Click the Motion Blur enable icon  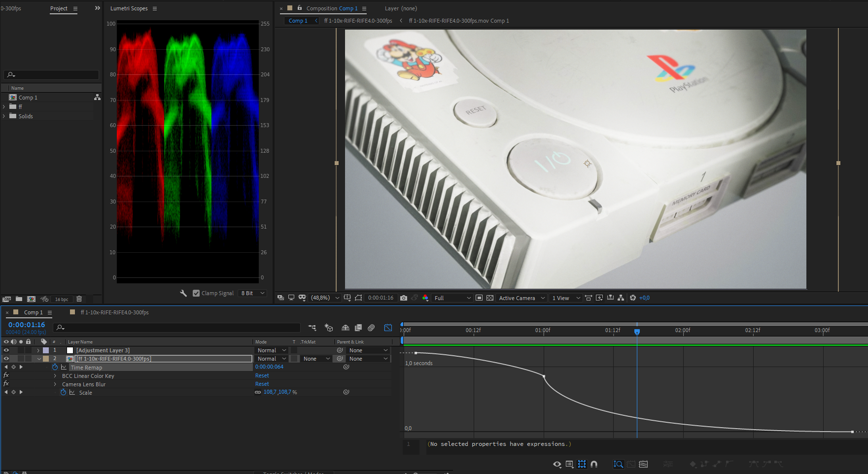tap(371, 328)
